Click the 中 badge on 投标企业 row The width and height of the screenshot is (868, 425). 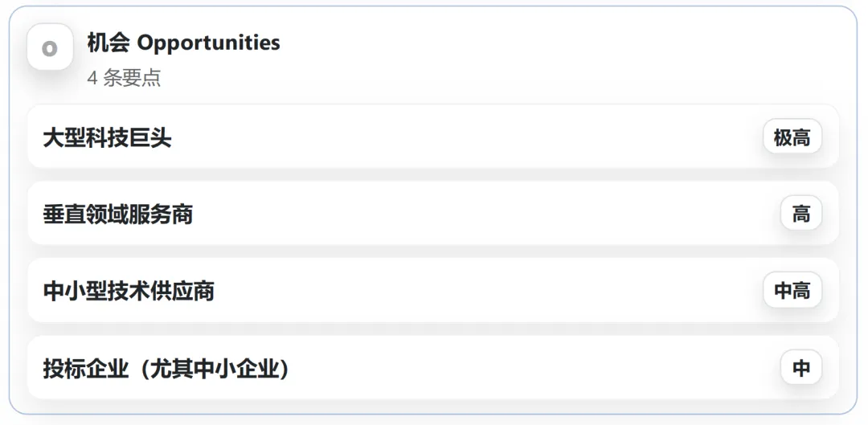(800, 368)
